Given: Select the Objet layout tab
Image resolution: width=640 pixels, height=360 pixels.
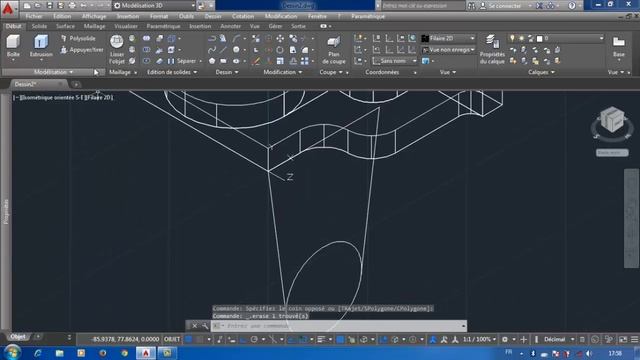Looking at the screenshot, I should coord(18,337).
